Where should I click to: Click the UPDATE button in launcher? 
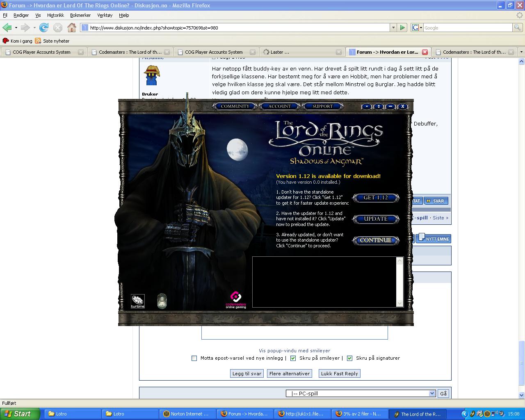[376, 219]
